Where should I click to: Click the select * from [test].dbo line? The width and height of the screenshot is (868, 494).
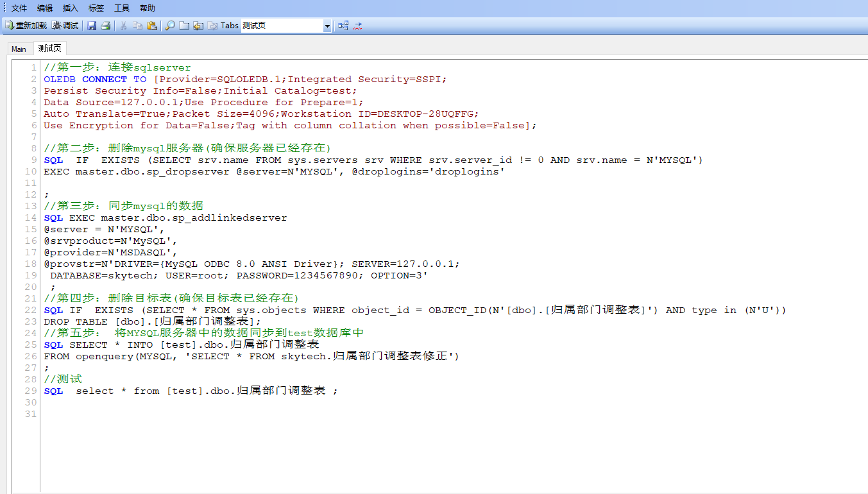tap(191, 391)
